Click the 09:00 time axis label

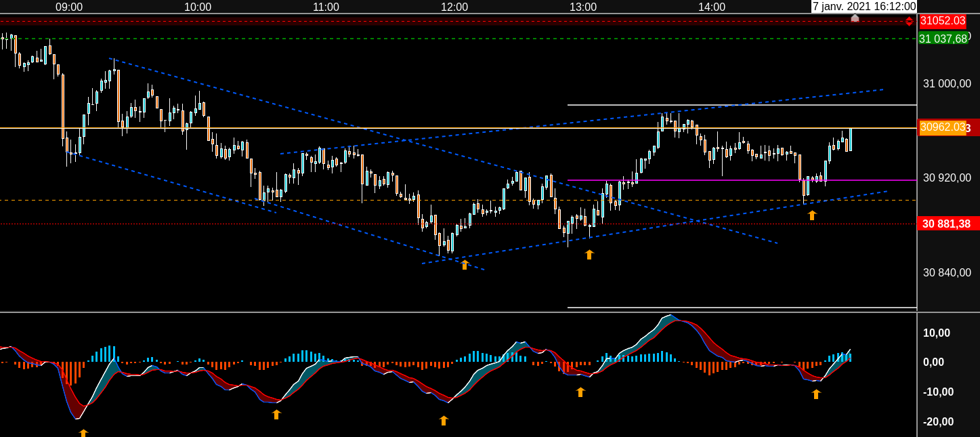click(x=69, y=7)
